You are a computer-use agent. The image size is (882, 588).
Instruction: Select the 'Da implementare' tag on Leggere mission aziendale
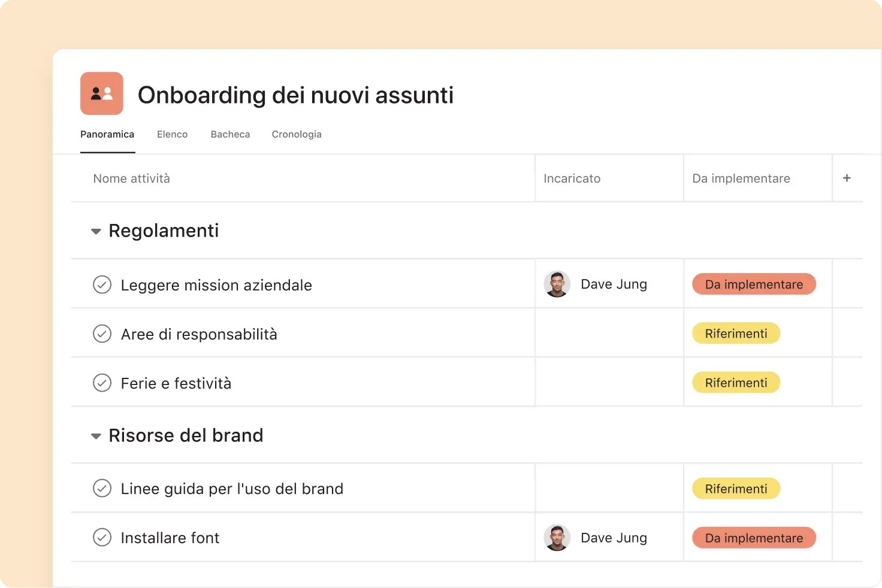point(754,284)
